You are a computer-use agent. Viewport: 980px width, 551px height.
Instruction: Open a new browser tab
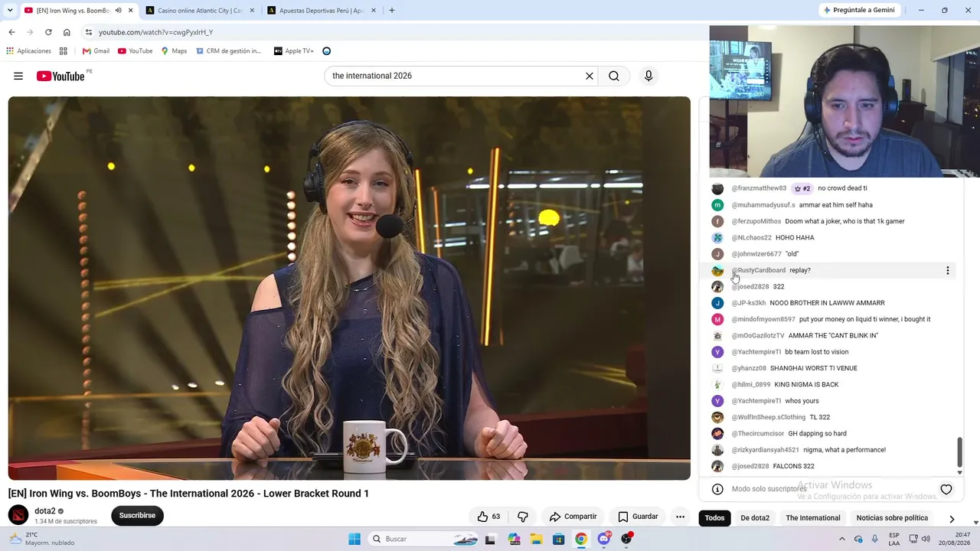(392, 11)
